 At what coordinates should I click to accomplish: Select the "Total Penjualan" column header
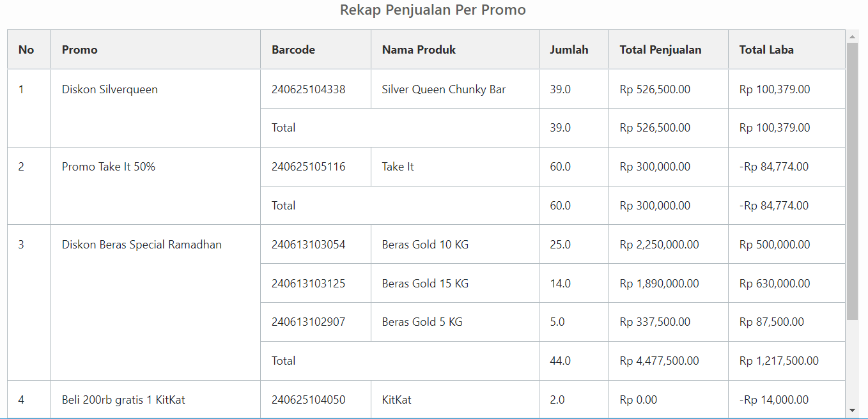[660, 50]
